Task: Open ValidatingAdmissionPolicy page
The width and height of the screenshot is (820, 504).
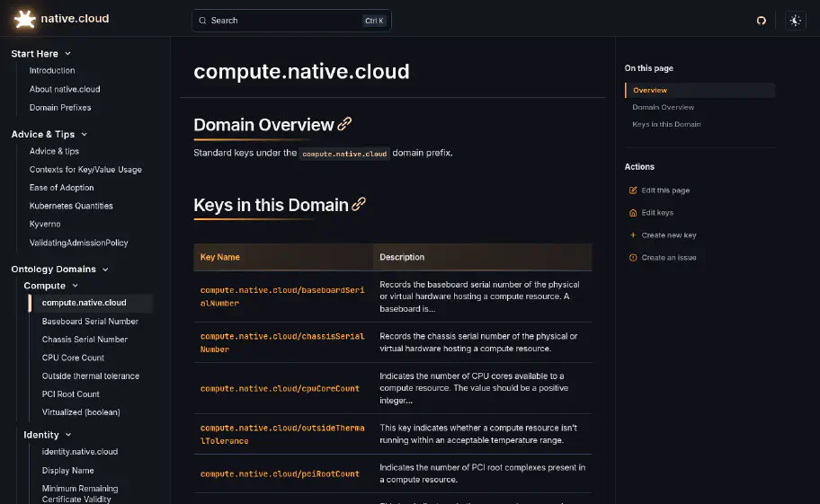Action: point(78,243)
